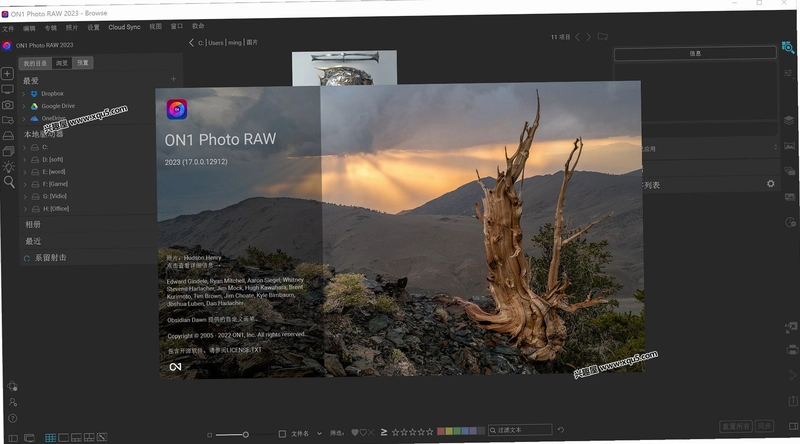Click the greater-or-equal rating comparison symbol
This screenshot has width=800, height=444.
[x=384, y=432]
